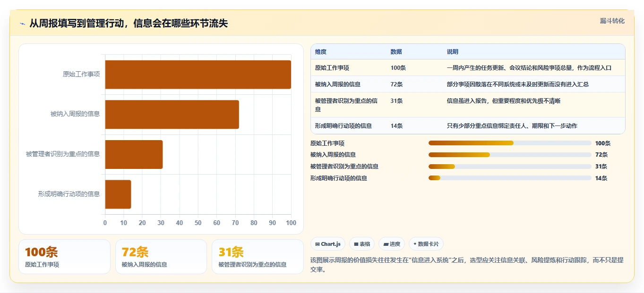Click the summary paragraph starting 该图展示周报
The image size is (644, 293).
click(467, 264)
